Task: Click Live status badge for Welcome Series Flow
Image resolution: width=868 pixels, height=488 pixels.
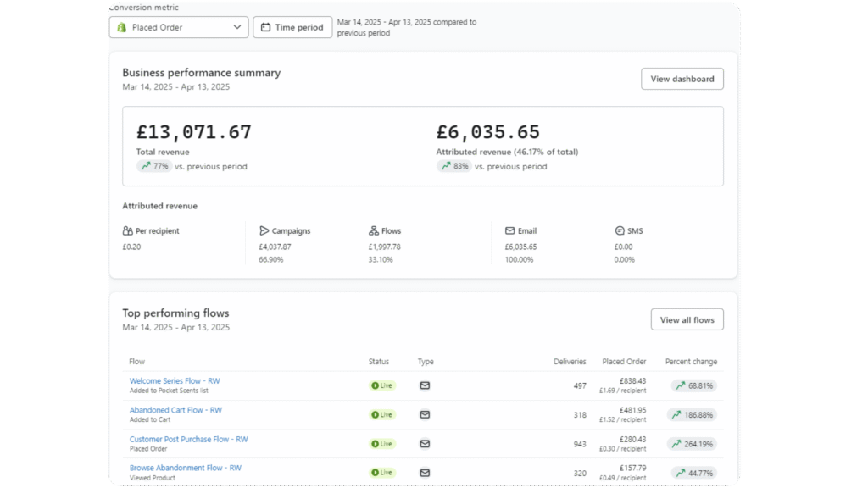Action: (x=382, y=385)
